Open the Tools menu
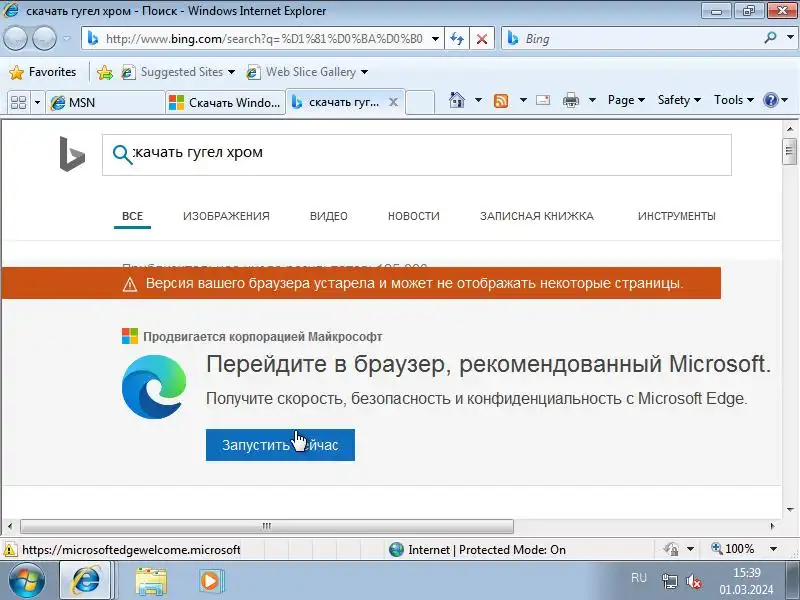Screen dimensions: 800x600 coord(734,100)
